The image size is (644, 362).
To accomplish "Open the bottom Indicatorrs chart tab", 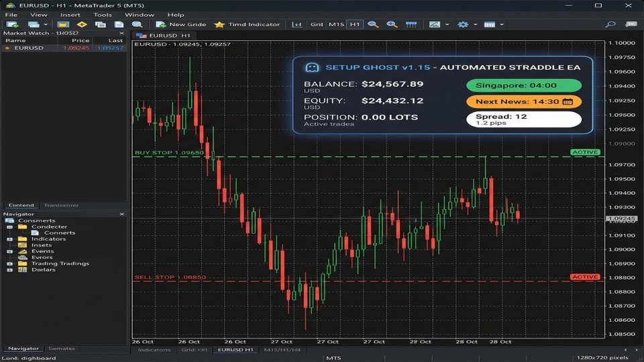I will pos(154,350).
